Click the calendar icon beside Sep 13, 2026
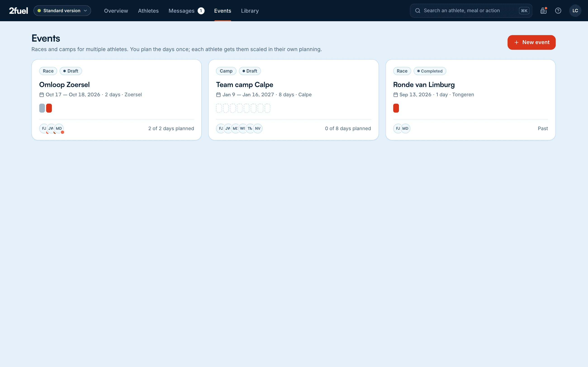The image size is (588, 367). coord(395,95)
